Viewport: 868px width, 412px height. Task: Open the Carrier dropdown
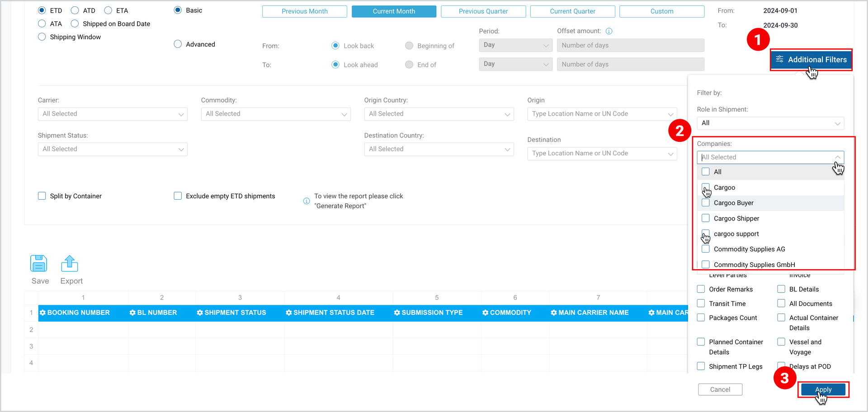coord(113,114)
